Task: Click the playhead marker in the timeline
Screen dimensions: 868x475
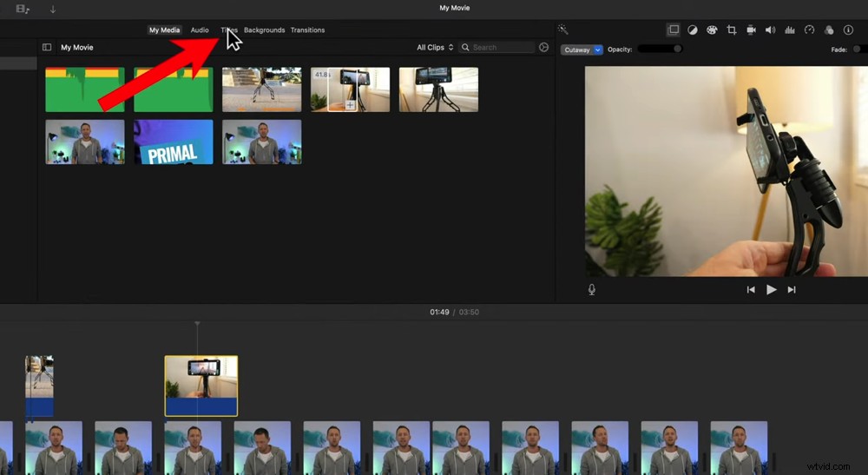Action: click(x=197, y=324)
